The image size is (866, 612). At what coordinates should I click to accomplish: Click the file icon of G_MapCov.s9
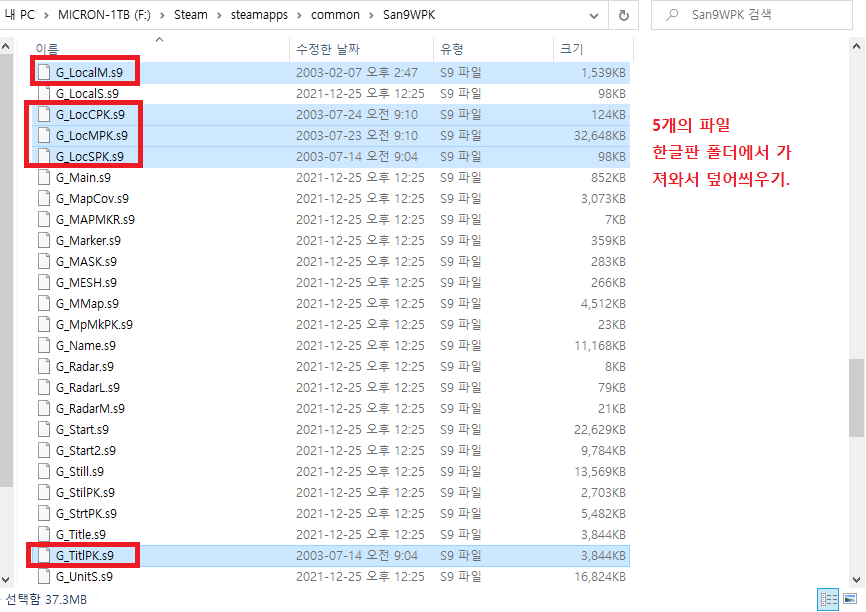point(44,198)
